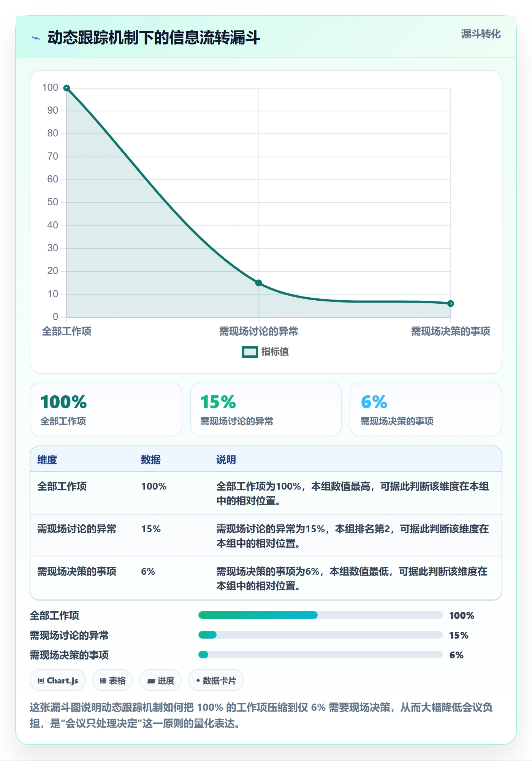Click the 6% value in table
This screenshot has width=532, height=761.
[x=148, y=571]
